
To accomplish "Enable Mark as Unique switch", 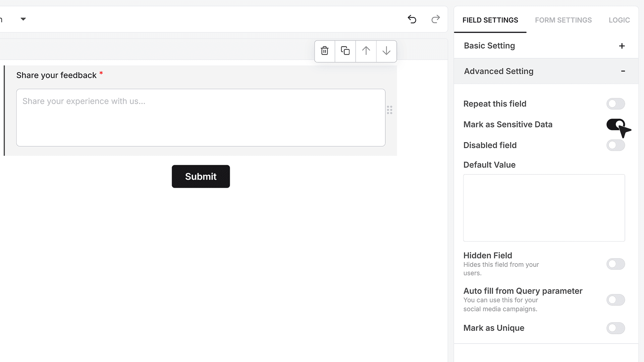I will click(615, 328).
